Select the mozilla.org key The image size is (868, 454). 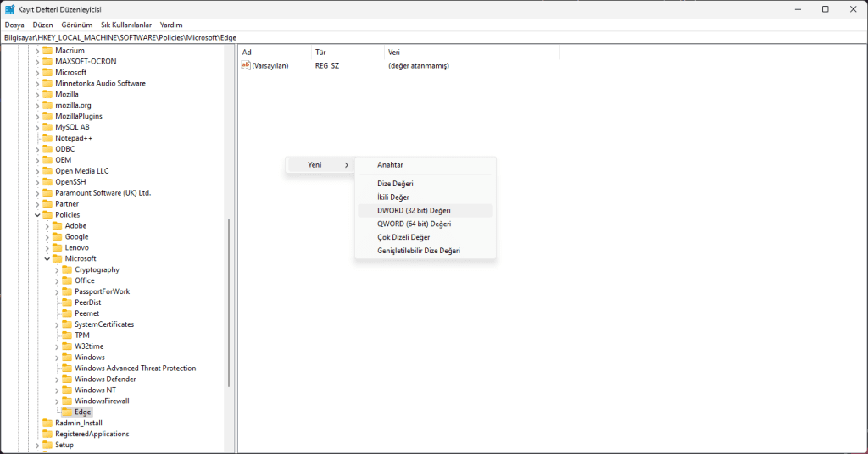(x=73, y=105)
